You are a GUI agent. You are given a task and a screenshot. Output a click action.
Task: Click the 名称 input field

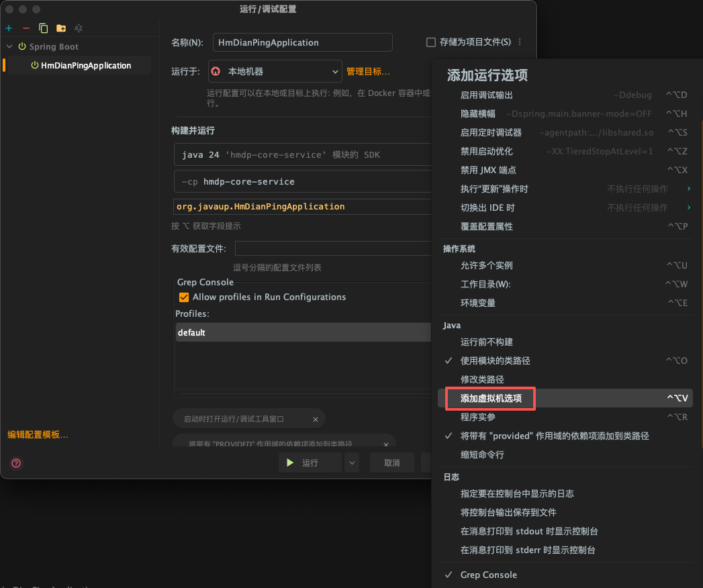(302, 42)
